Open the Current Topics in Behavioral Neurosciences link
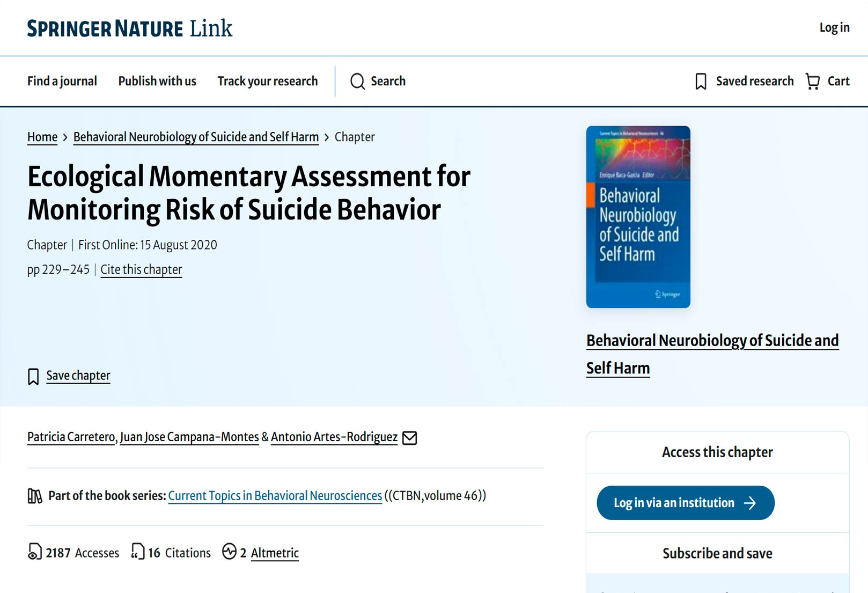The image size is (868, 593). click(x=275, y=495)
